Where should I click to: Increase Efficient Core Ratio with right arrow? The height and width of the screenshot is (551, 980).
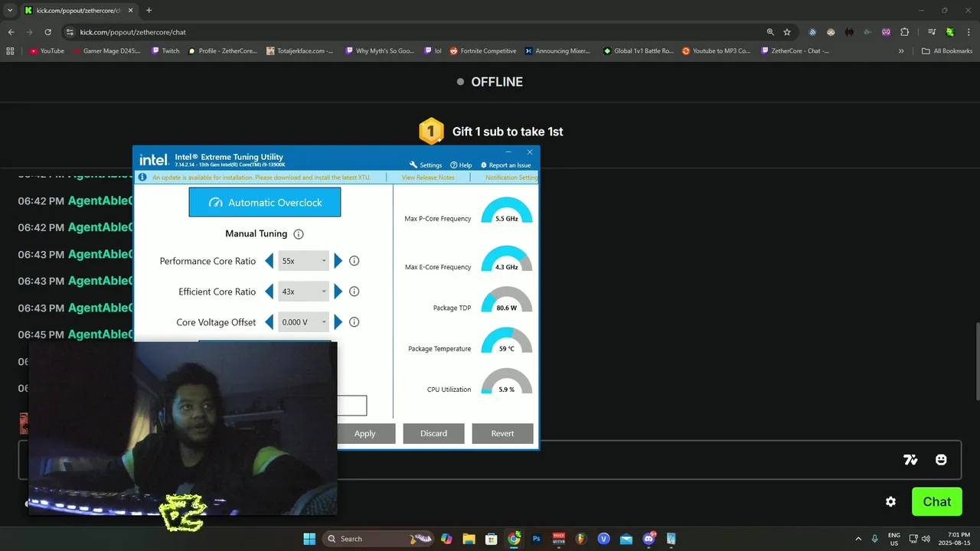point(338,292)
